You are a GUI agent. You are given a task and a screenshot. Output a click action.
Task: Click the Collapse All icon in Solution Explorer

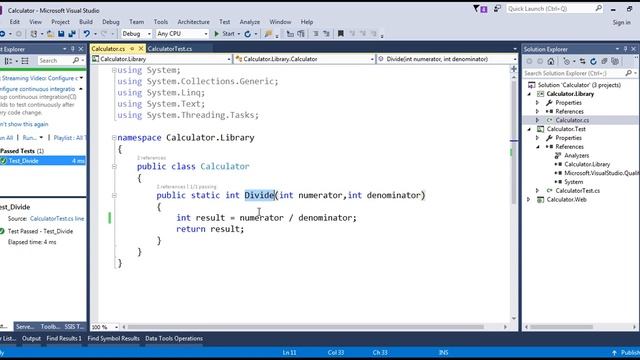(x=604, y=62)
